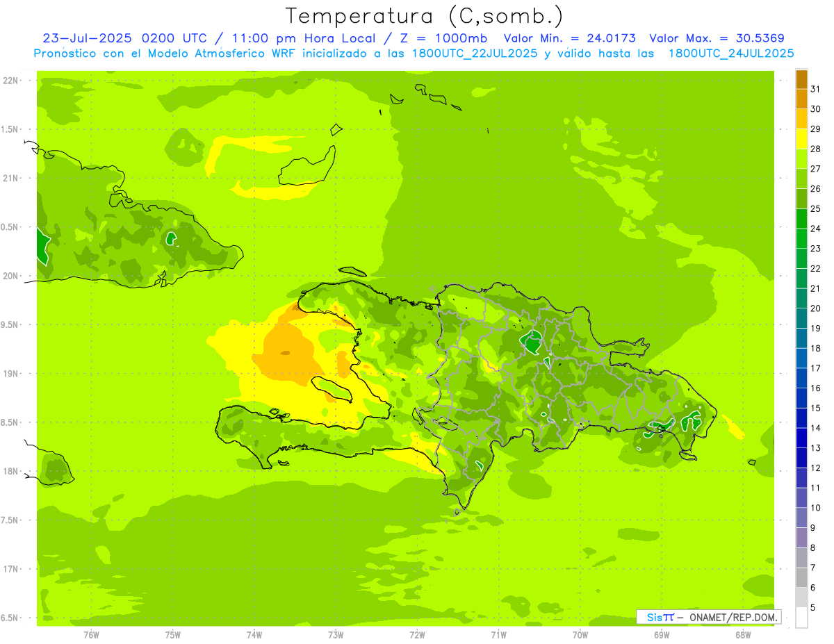Click the legend value label '28'

(816, 149)
